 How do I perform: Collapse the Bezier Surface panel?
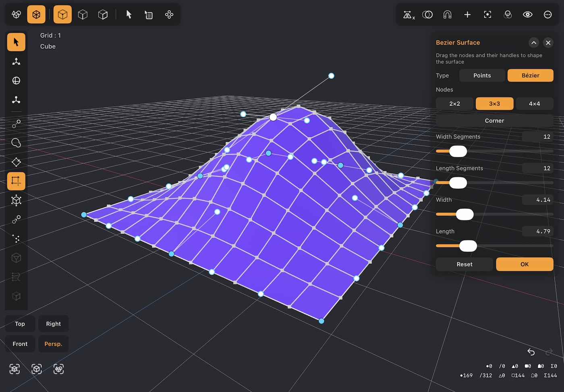point(534,43)
